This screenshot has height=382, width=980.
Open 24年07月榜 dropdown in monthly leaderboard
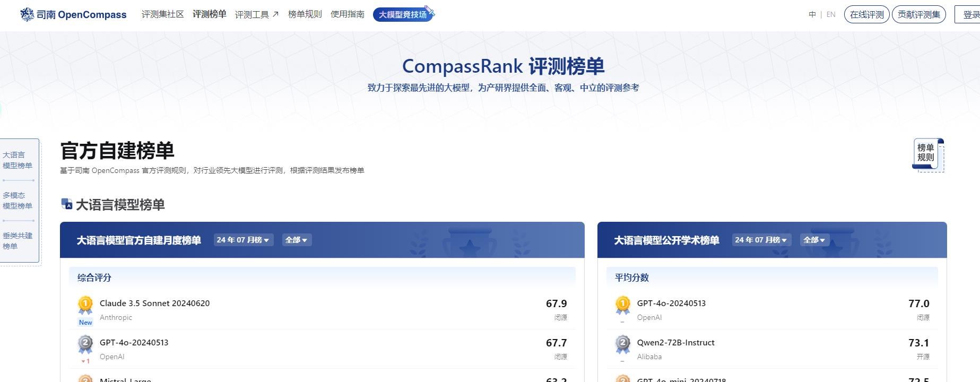(x=244, y=240)
